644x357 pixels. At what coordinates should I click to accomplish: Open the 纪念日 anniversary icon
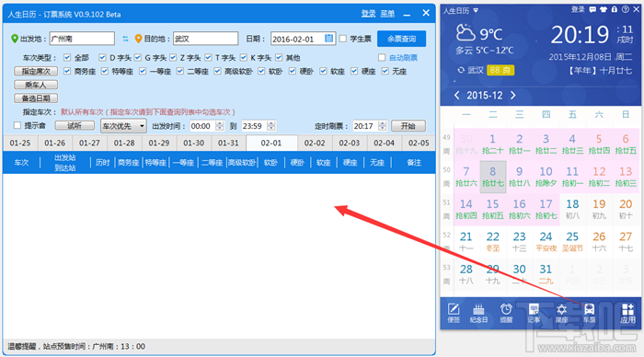pyautogui.click(x=479, y=313)
